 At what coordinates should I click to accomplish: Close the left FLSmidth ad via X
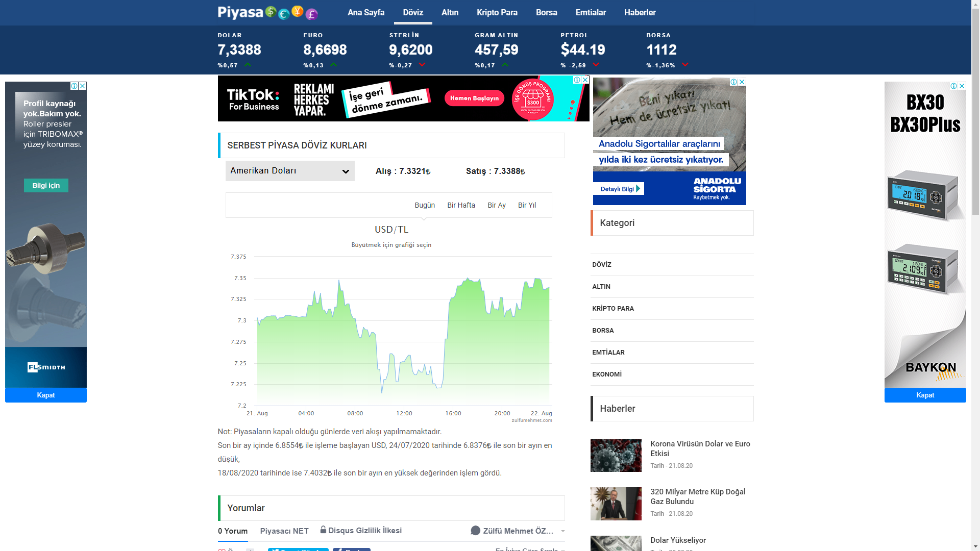point(83,86)
